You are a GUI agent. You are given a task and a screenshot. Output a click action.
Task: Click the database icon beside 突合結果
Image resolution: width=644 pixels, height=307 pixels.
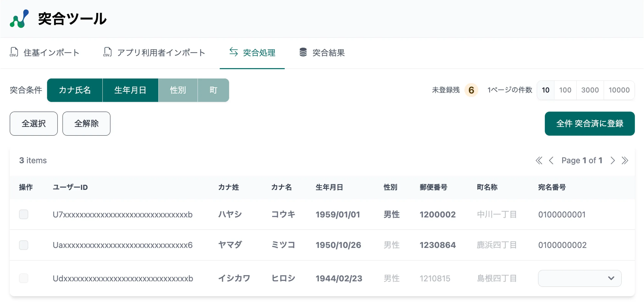tap(303, 52)
